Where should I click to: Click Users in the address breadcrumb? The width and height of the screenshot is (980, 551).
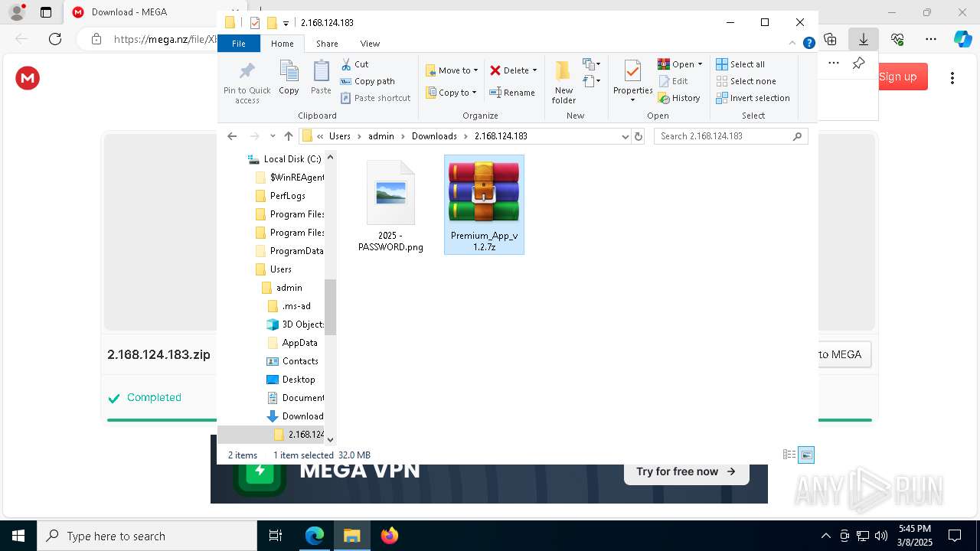(x=339, y=136)
